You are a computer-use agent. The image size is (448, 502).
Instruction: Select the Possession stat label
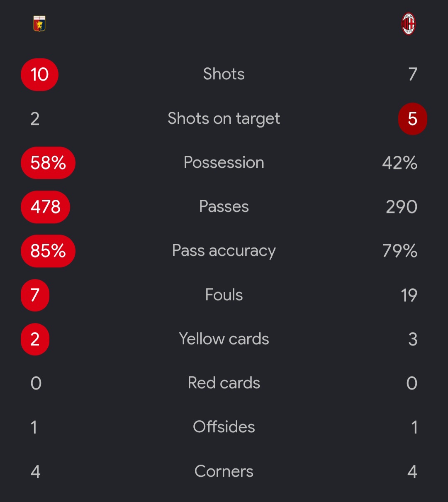224,162
